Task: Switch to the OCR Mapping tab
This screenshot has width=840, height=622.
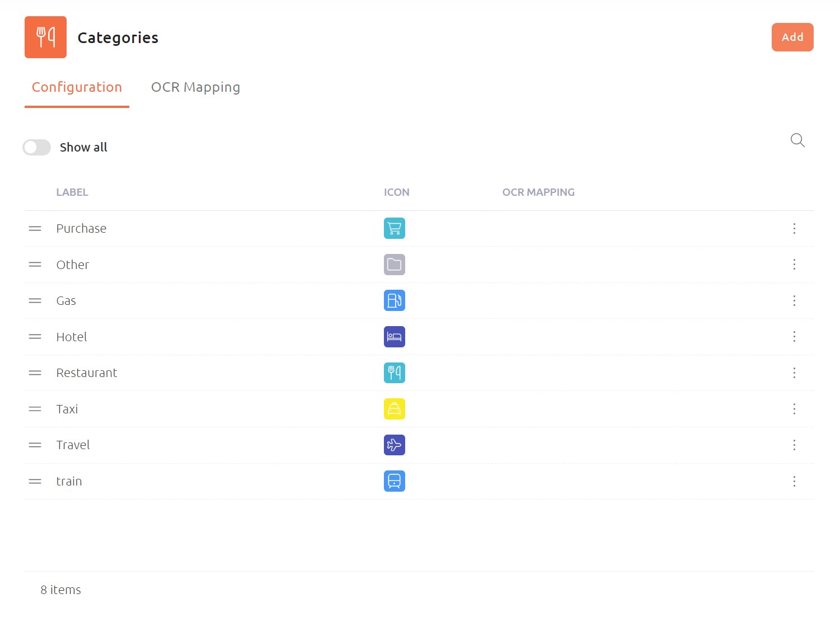Action: tap(195, 87)
